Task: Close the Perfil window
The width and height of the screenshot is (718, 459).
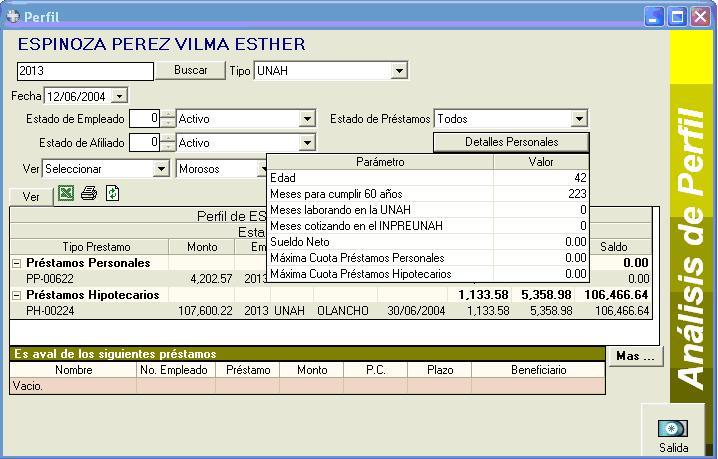Action: click(x=701, y=17)
